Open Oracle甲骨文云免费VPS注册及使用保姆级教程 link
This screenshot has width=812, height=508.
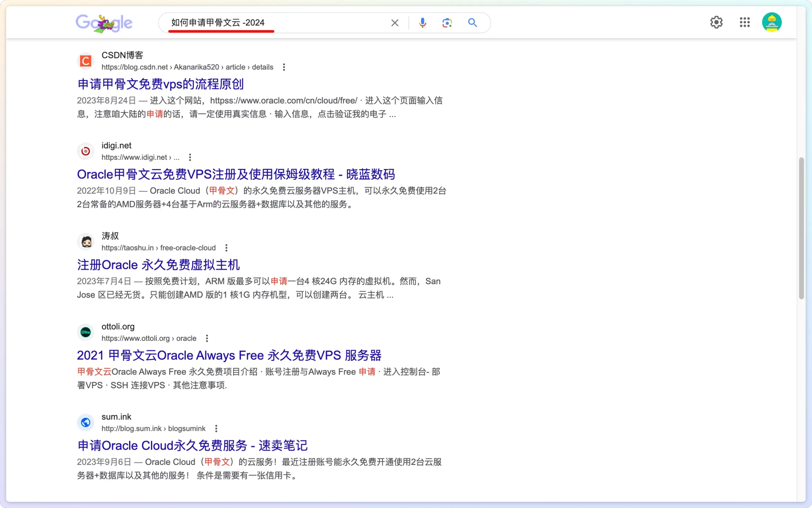pos(236,174)
